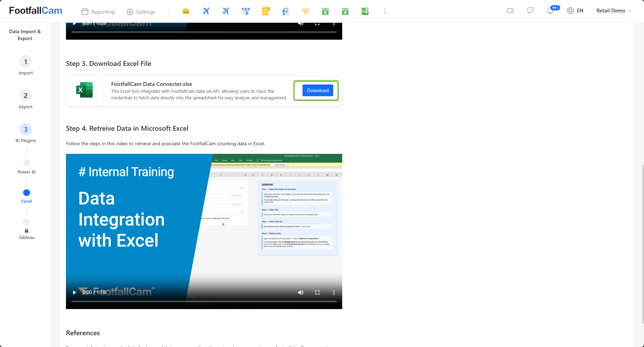Click the airplane icon beside the burger icon
The image size is (644, 347).
click(x=206, y=11)
